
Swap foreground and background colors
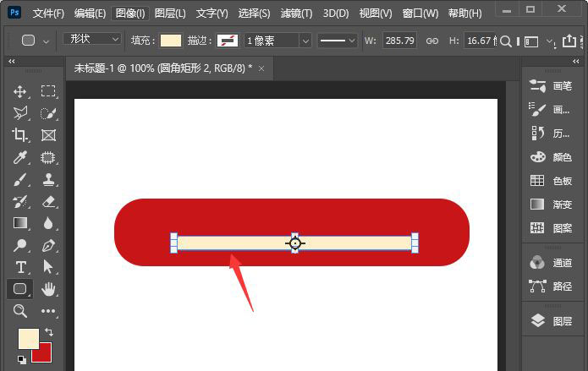tap(48, 332)
